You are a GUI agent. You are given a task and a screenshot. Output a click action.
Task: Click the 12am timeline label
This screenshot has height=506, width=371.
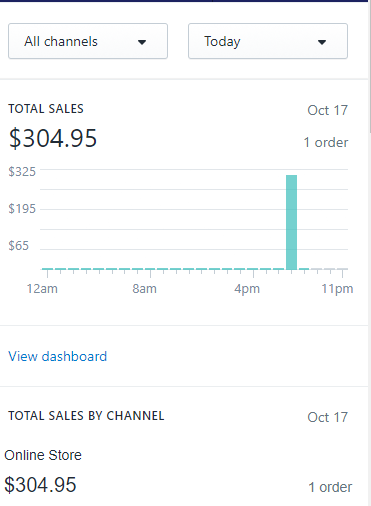pyautogui.click(x=42, y=289)
